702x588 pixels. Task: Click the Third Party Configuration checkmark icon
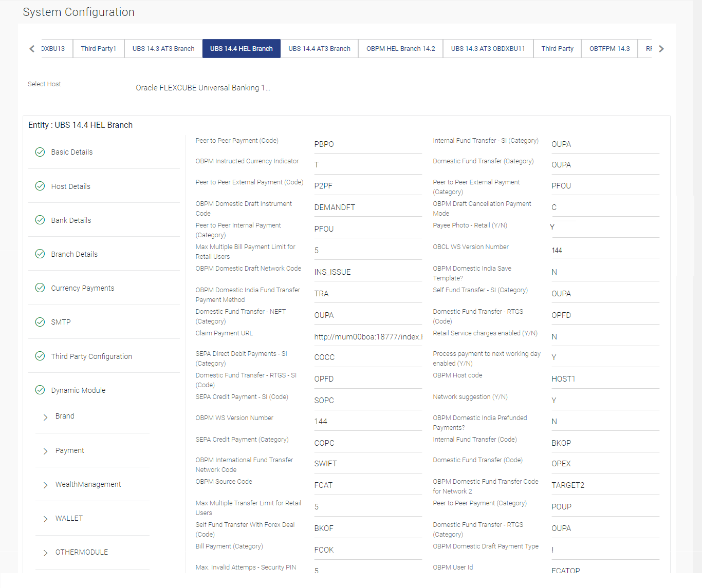(40, 356)
